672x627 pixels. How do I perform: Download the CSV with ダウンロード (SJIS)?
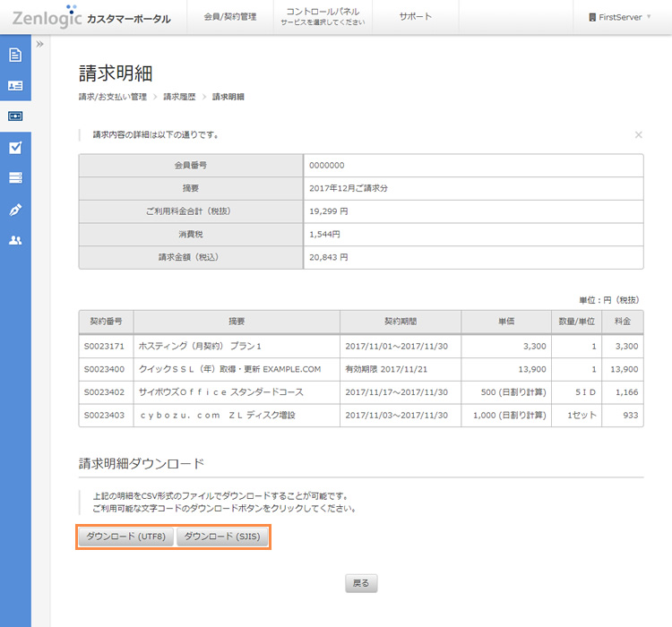[x=220, y=537]
